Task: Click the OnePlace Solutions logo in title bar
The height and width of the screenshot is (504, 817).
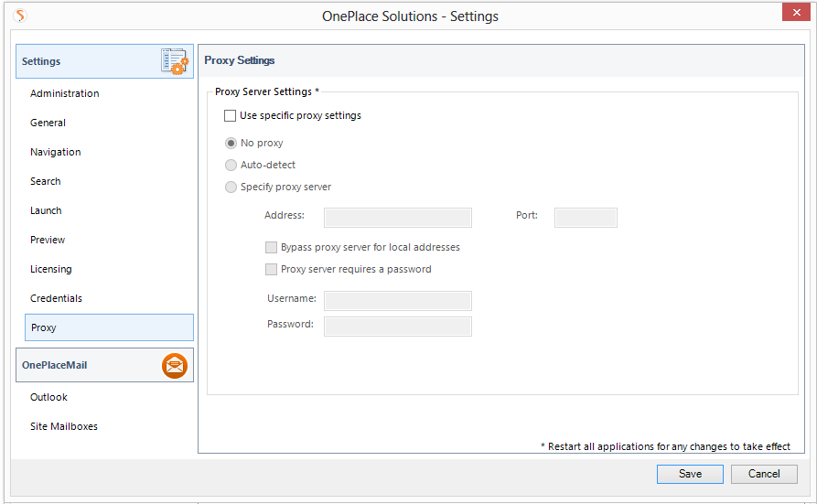Action: coord(20,16)
